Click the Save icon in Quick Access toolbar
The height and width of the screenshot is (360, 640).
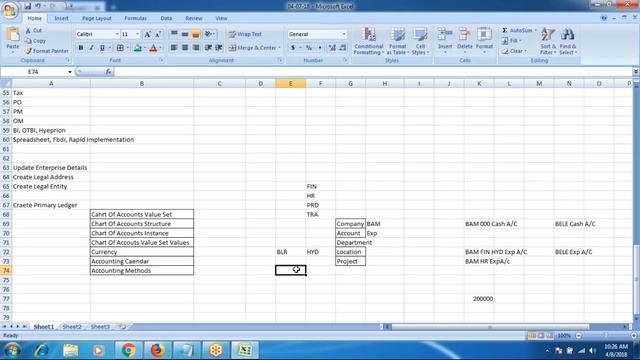27,6
